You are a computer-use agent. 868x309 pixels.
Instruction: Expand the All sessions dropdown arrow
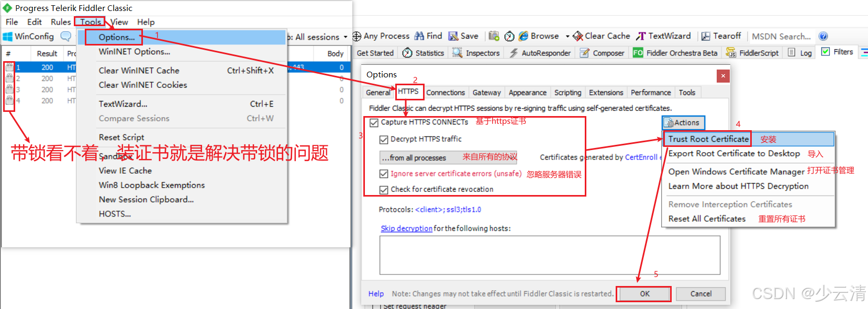point(346,37)
